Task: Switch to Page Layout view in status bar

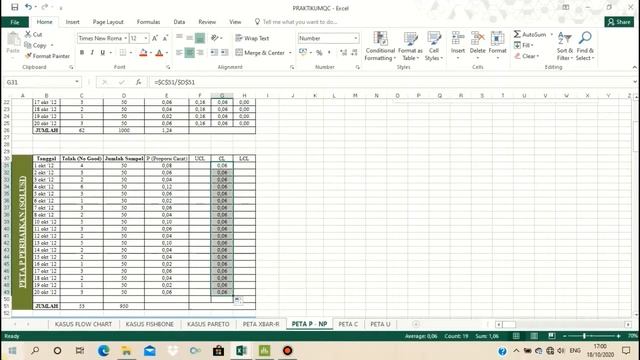Action: [533, 336]
